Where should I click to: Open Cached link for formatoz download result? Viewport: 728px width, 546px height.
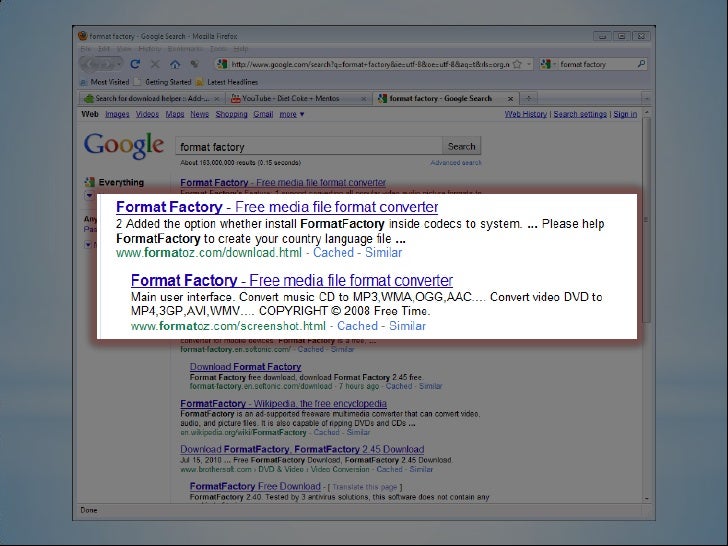click(333, 253)
